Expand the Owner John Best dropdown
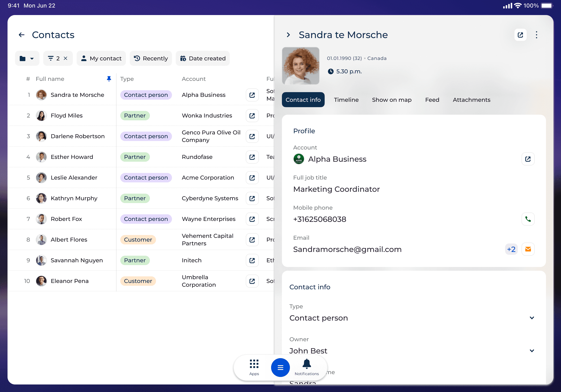This screenshot has width=561, height=392. [x=532, y=351]
